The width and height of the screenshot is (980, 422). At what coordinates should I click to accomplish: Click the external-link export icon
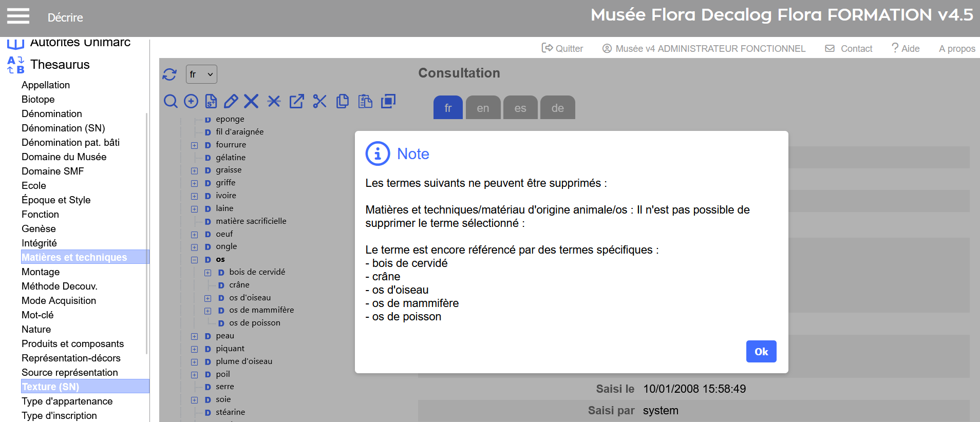tap(296, 101)
